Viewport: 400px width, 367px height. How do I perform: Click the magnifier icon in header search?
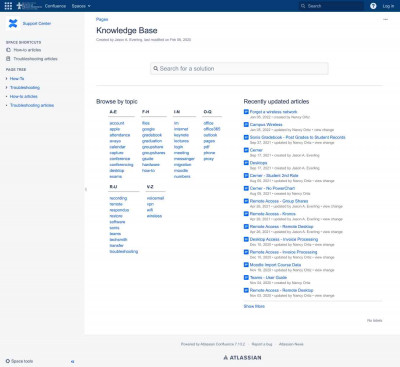tap(303, 6)
